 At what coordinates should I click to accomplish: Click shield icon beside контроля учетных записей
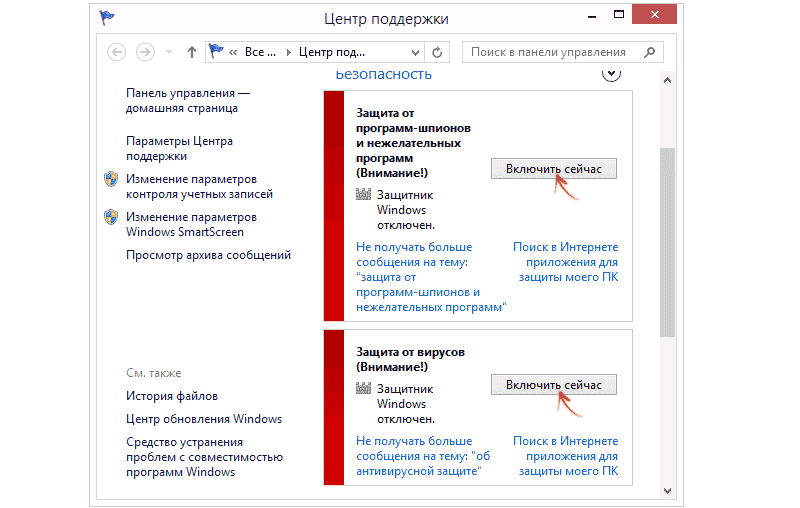111,179
